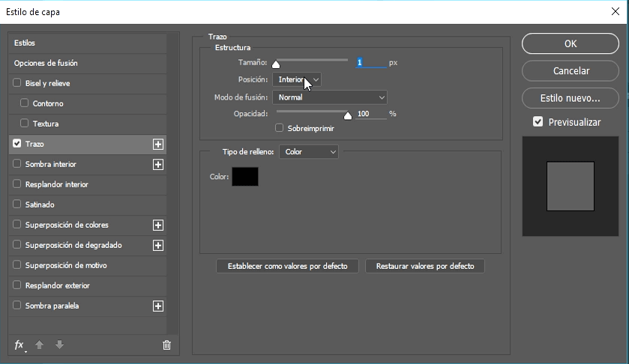Click plus icon beside Sombra interior

tap(158, 164)
